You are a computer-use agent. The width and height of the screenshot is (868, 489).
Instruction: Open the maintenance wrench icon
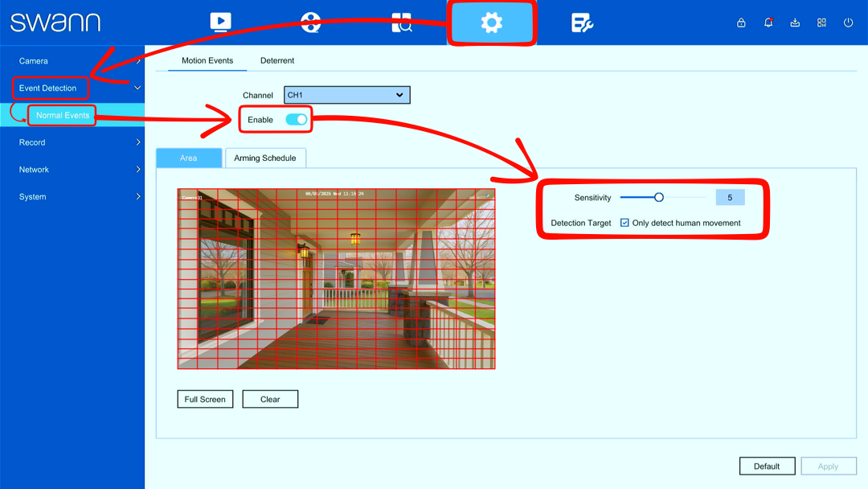[x=582, y=23]
